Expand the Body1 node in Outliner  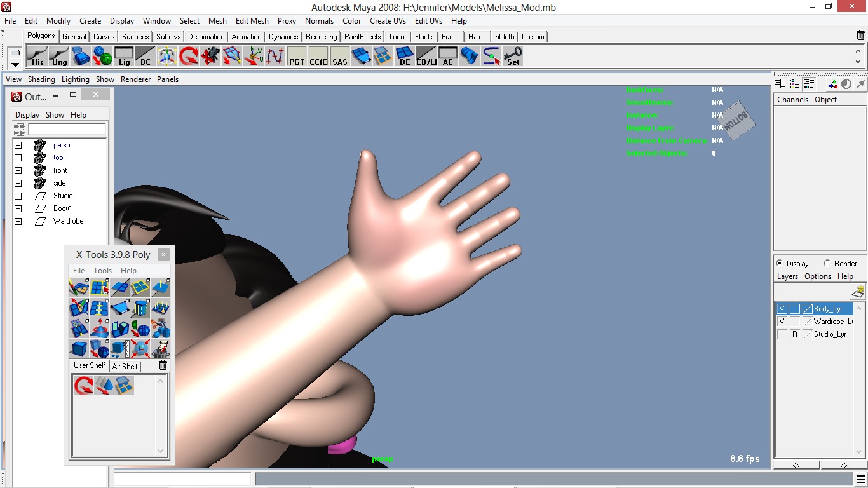(x=18, y=208)
